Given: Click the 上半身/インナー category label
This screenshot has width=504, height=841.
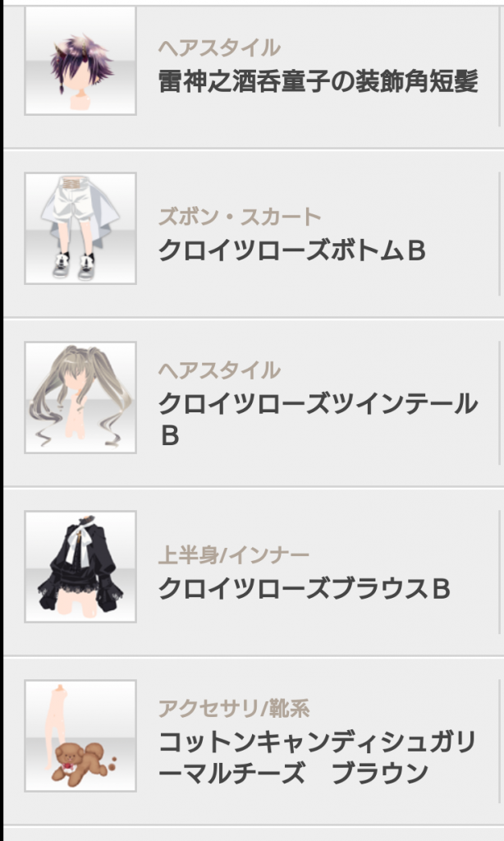Looking at the screenshot, I should point(233,555).
